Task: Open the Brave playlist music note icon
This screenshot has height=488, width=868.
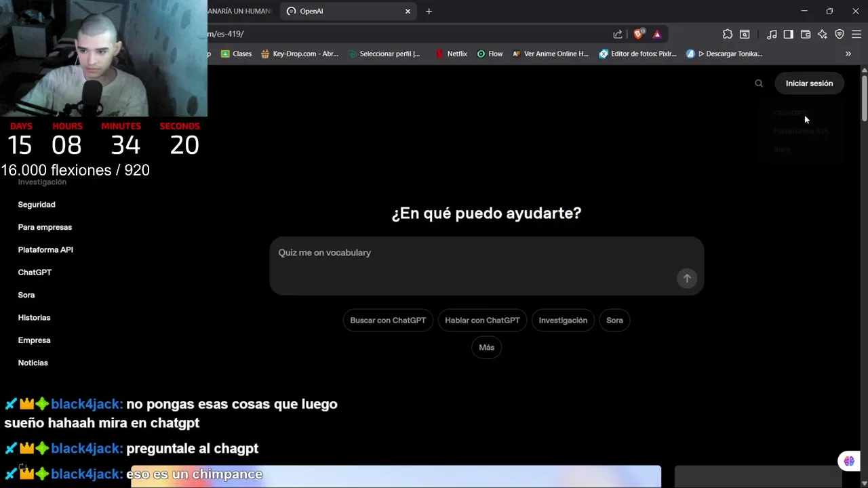Action: pyautogui.click(x=772, y=34)
